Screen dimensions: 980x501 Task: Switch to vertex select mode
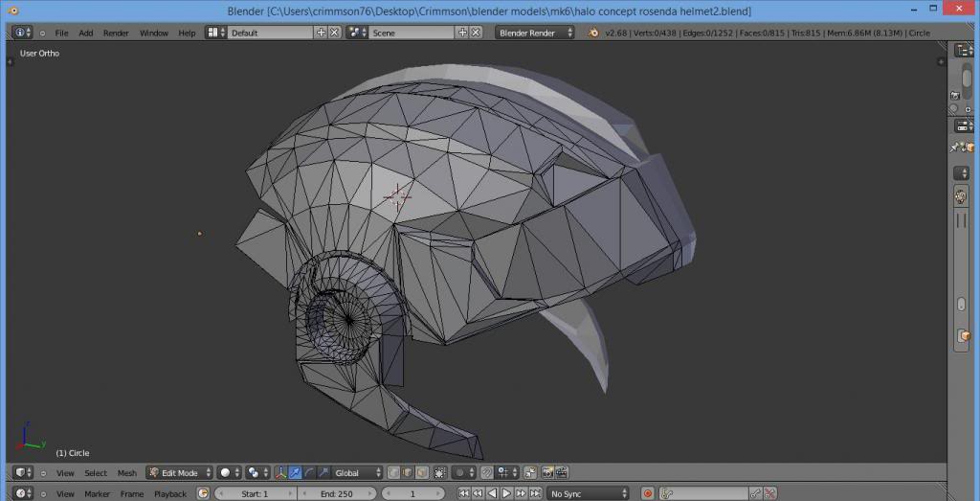(393, 473)
